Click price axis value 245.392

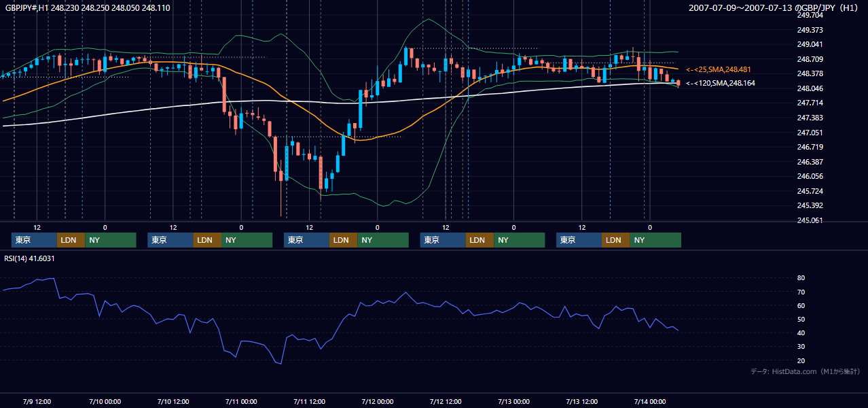tap(810, 205)
